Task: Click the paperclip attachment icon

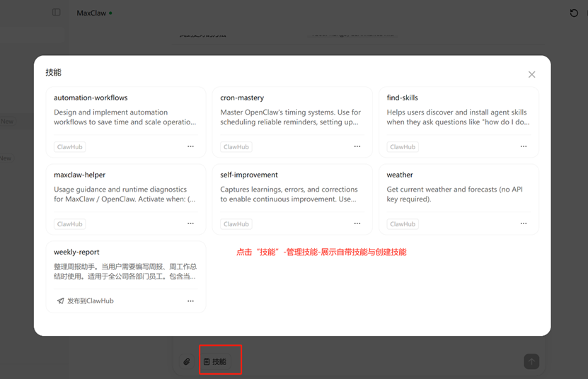Action: tap(187, 361)
